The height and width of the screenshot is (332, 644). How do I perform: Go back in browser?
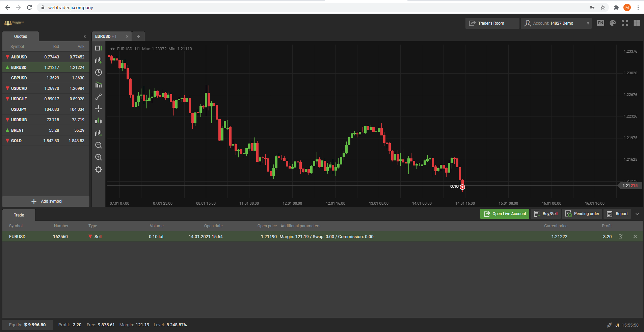(8, 7)
